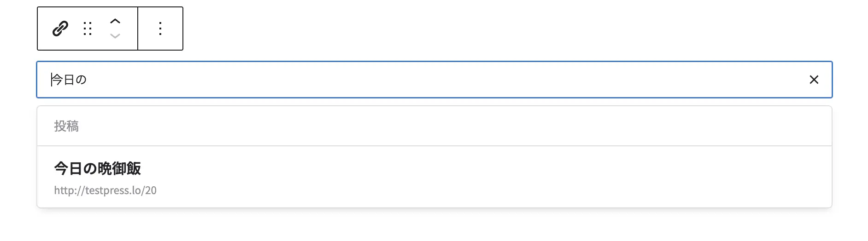Grab the block drag handle beside the link icon
The image size is (868, 241).
tap(88, 29)
